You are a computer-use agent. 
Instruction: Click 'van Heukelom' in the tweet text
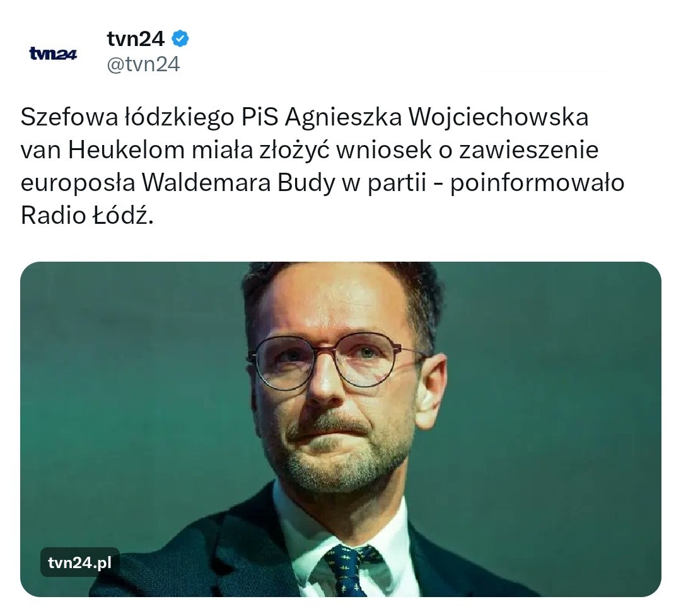[x=103, y=150]
